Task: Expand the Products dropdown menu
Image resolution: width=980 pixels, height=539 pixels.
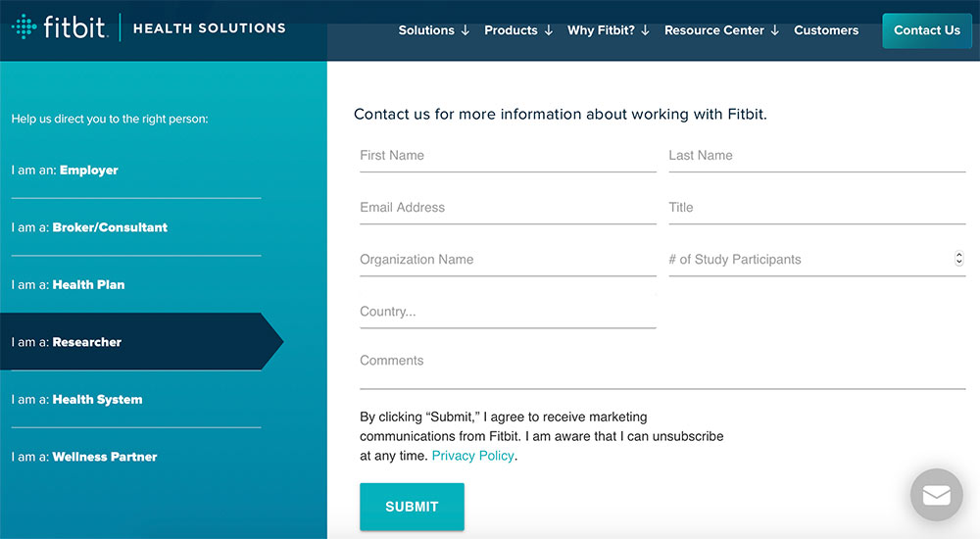Action: click(518, 30)
